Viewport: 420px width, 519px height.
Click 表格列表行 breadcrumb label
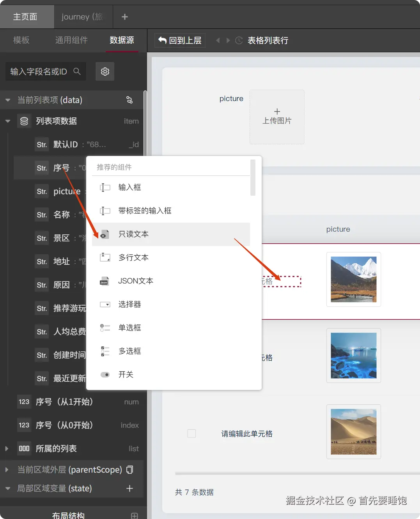(268, 40)
